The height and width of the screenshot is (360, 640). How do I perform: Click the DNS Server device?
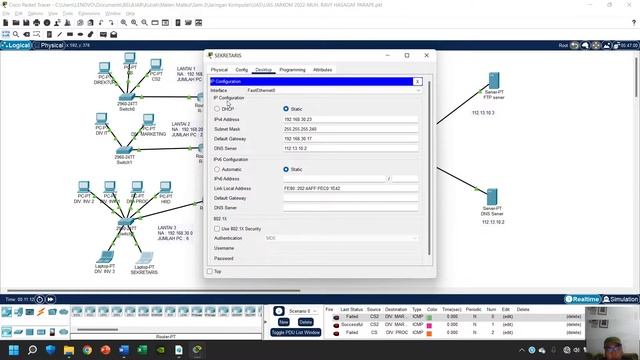coord(492,197)
